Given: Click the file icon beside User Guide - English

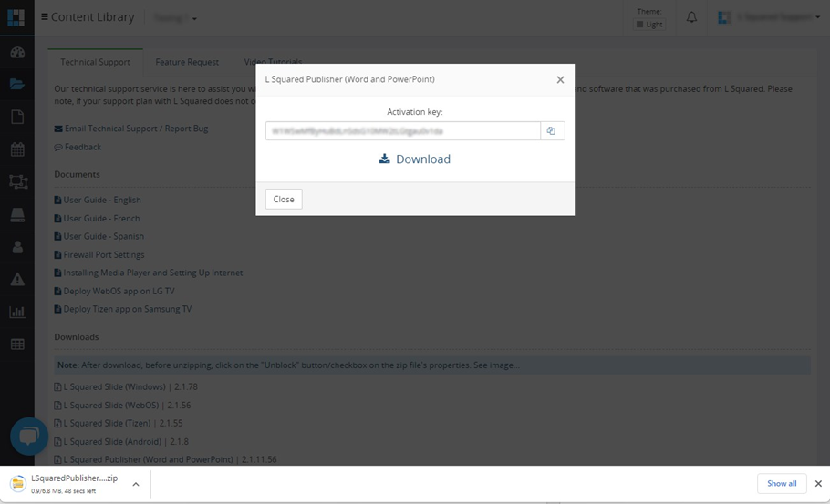Looking at the screenshot, I should tap(57, 200).
